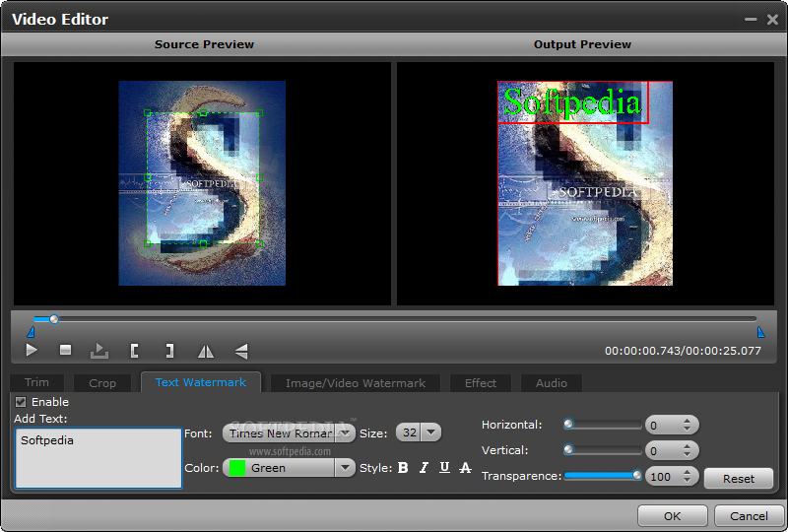Click the Source Preview image
The height and width of the screenshot is (532, 788).
tap(202, 183)
